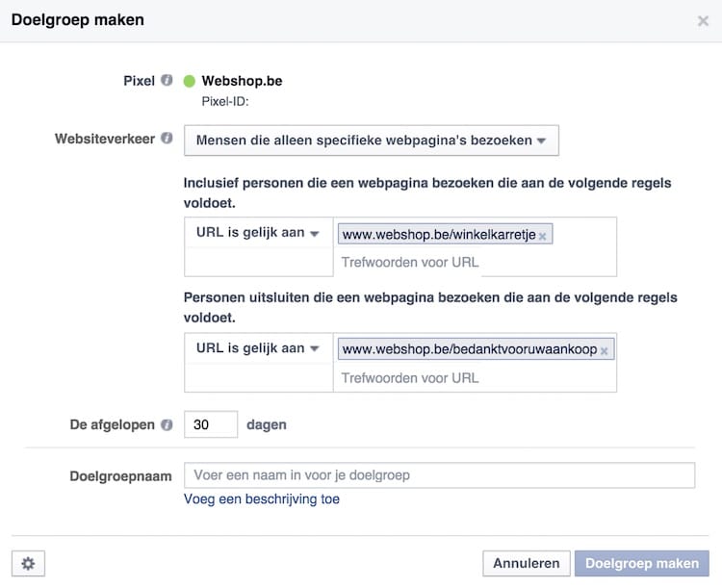
Task: Remove the bedanktvooruwaankoop URL tag
Action: coord(605,351)
